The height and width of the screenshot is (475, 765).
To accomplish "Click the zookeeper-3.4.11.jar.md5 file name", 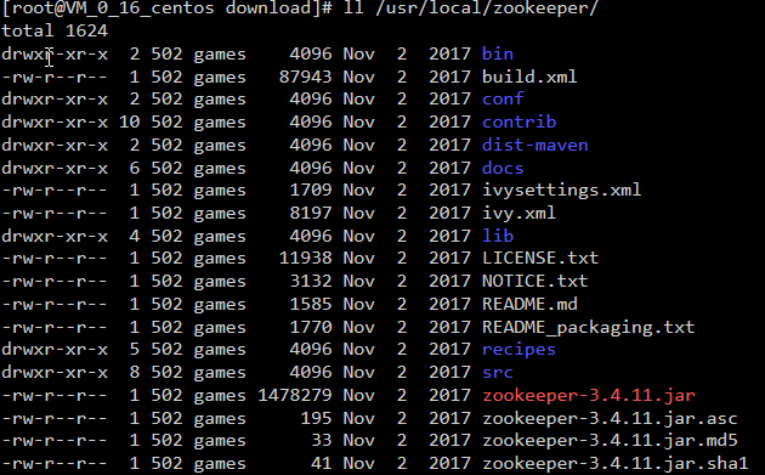I will click(x=610, y=440).
